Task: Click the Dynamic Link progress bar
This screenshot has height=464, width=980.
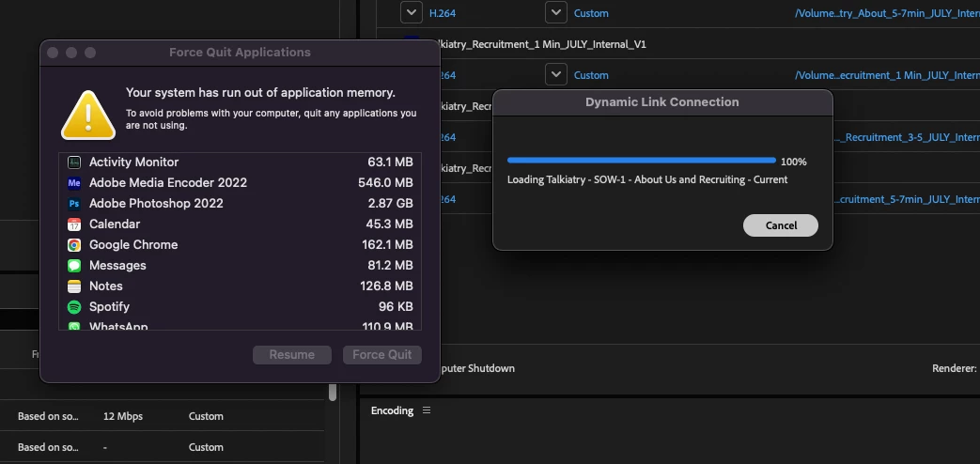Action: [x=641, y=162]
